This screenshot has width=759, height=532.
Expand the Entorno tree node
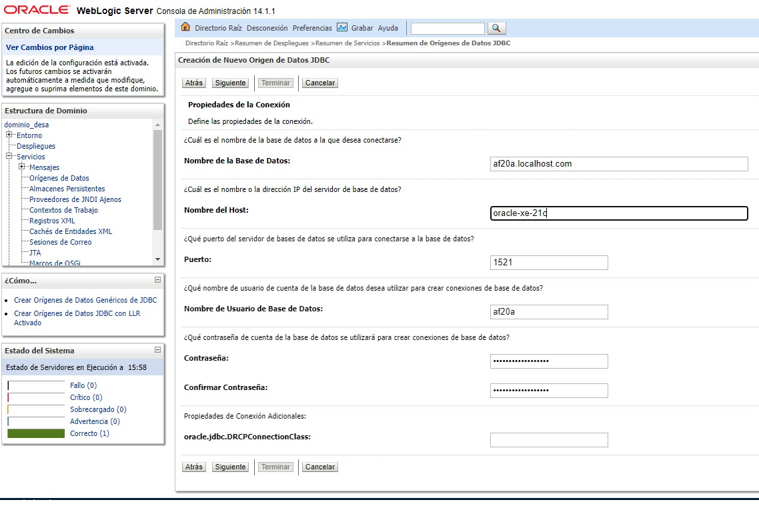(9, 135)
